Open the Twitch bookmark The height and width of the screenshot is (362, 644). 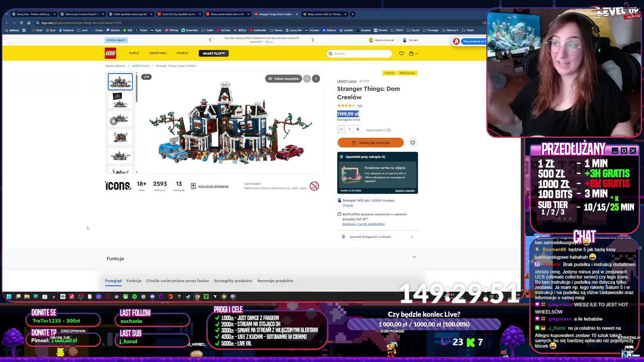click(468, 30)
